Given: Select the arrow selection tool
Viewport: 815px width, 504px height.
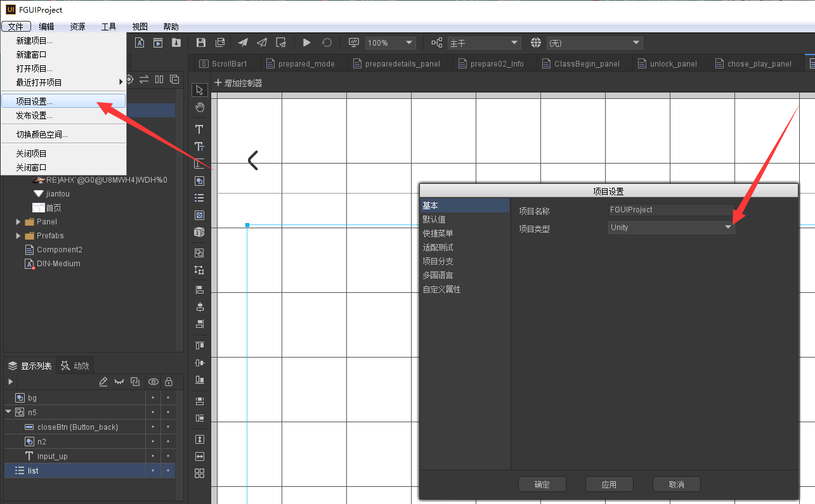Looking at the screenshot, I should pos(199,89).
